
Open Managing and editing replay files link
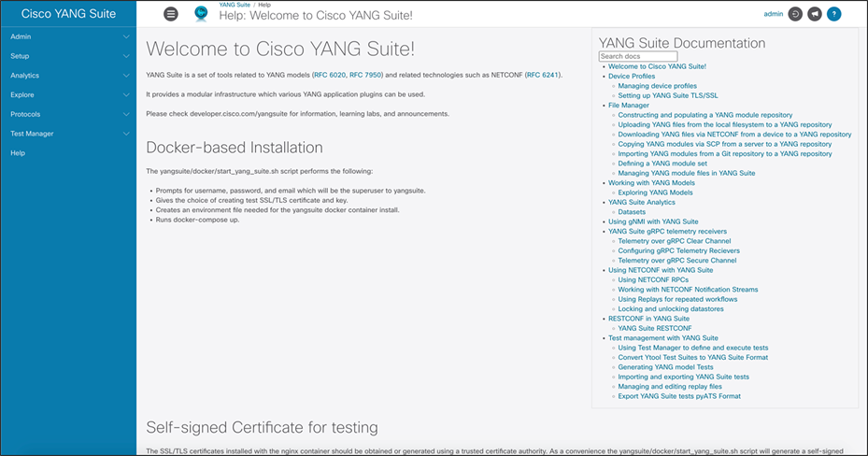[x=670, y=387]
